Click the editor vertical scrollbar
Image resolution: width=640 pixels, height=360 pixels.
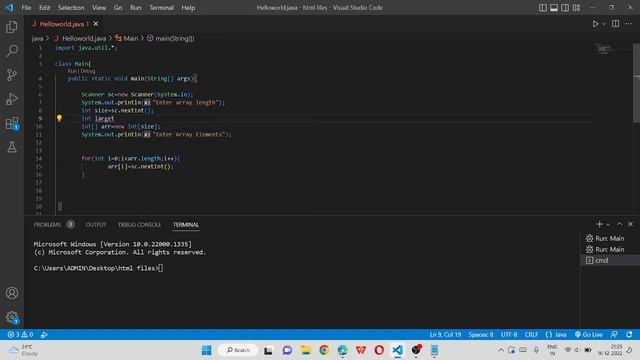pos(636,83)
